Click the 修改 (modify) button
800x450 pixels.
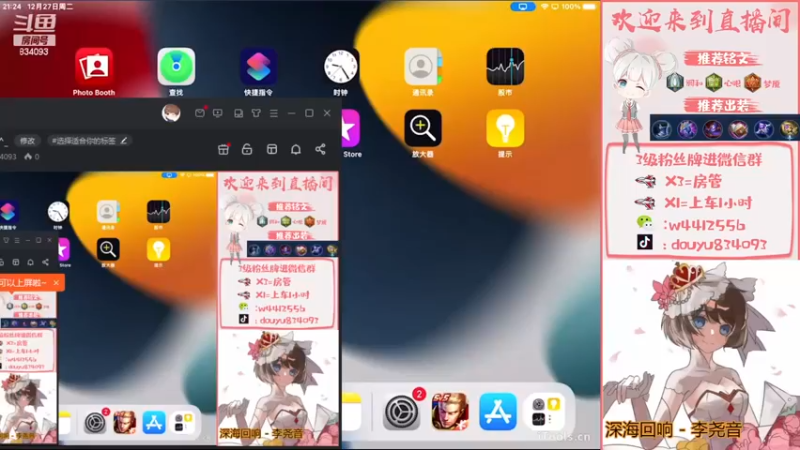27,140
